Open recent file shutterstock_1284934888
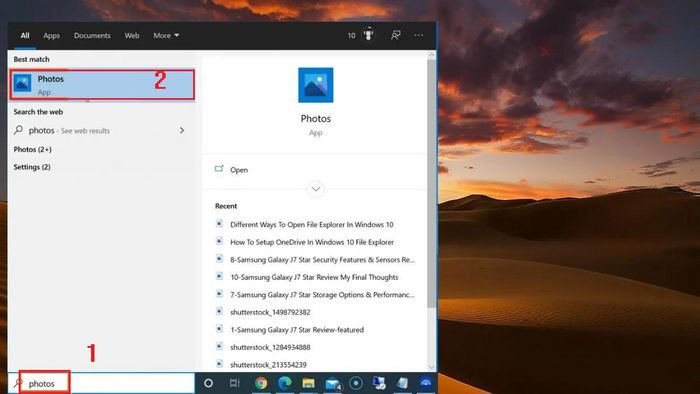 (x=270, y=347)
